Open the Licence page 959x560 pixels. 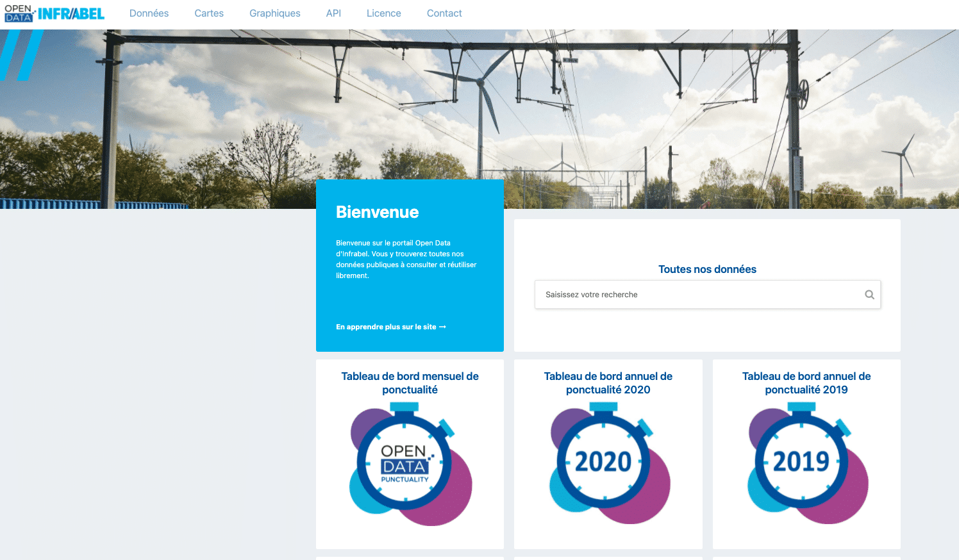click(383, 13)
